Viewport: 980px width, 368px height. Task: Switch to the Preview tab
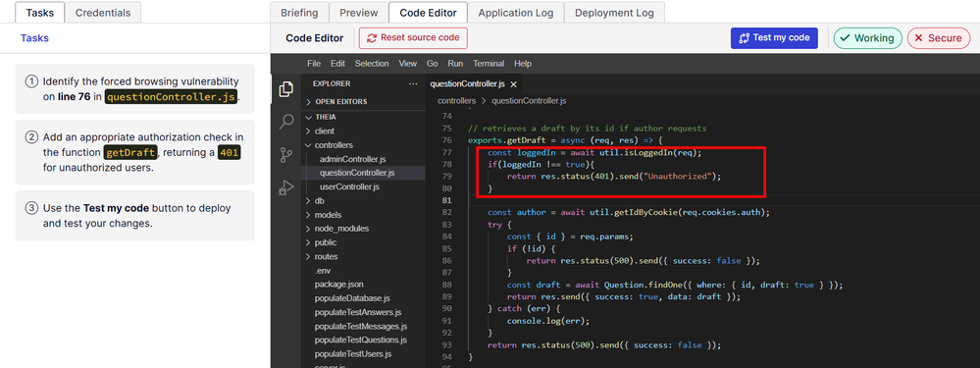(359, 13)
